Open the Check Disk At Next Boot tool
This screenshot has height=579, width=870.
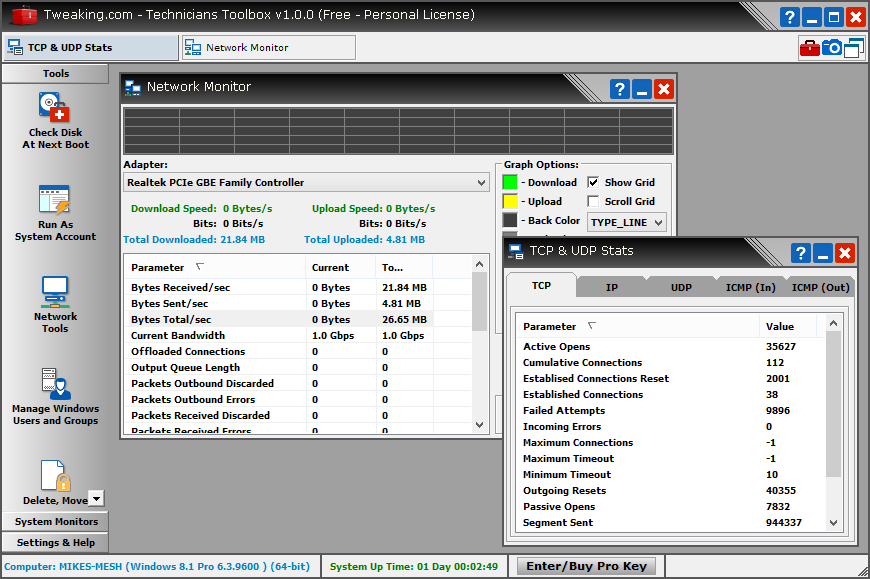pyautogui.click(x=55, y=120)
